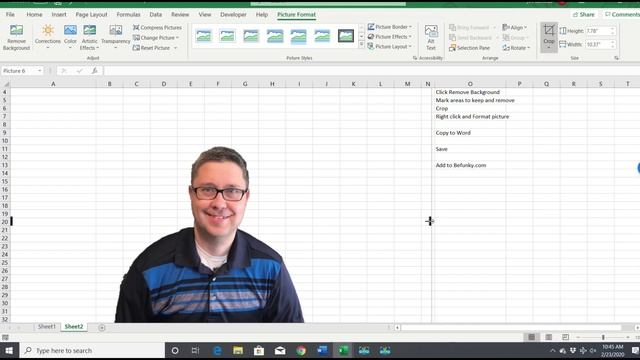640x360 pixels.
Task: Open the Windows Start menu
Action: point(9,351)
